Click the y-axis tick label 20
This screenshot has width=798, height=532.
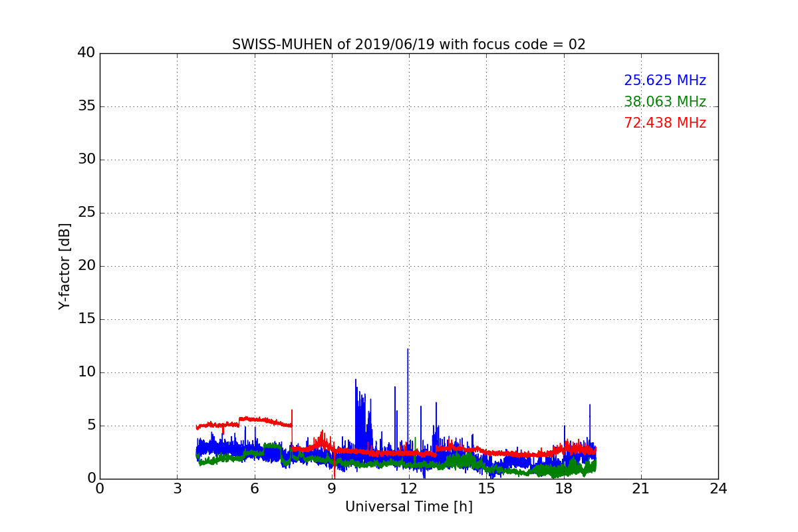(x=86, y=265)
